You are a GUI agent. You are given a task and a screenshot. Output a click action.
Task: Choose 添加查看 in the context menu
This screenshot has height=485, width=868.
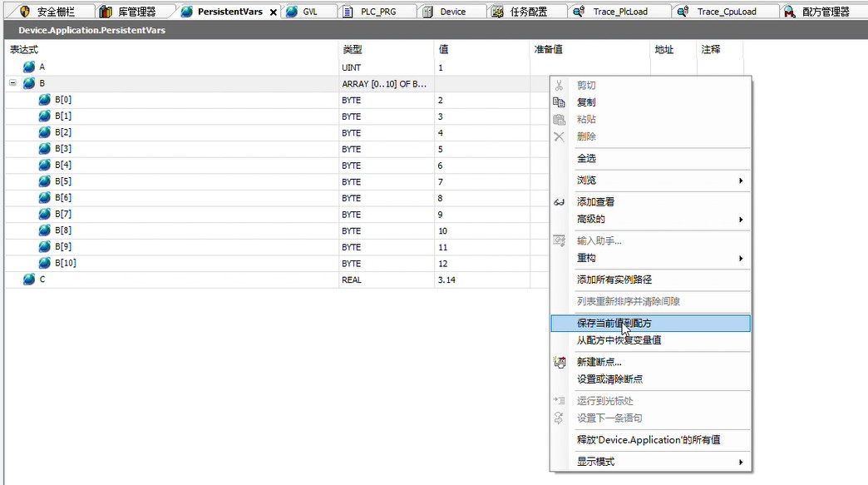click(650, 202)
